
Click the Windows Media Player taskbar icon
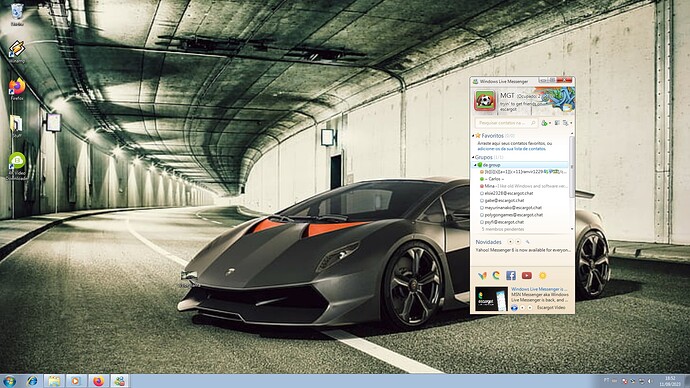[76, 381]
